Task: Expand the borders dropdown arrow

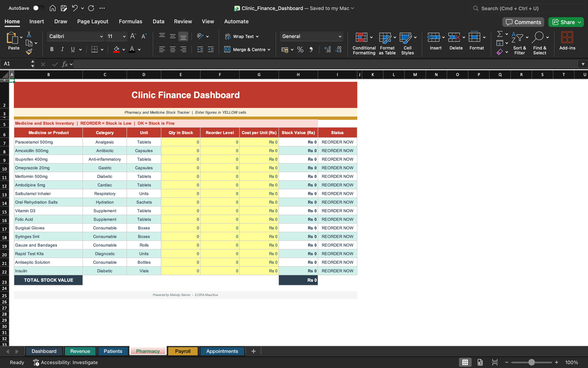Action: click(102, 50)
